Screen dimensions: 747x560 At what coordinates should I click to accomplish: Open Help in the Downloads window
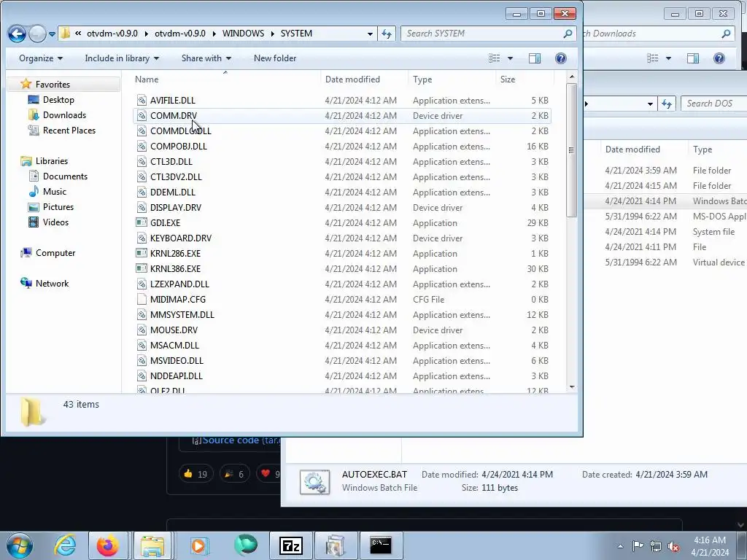point(719,58)
